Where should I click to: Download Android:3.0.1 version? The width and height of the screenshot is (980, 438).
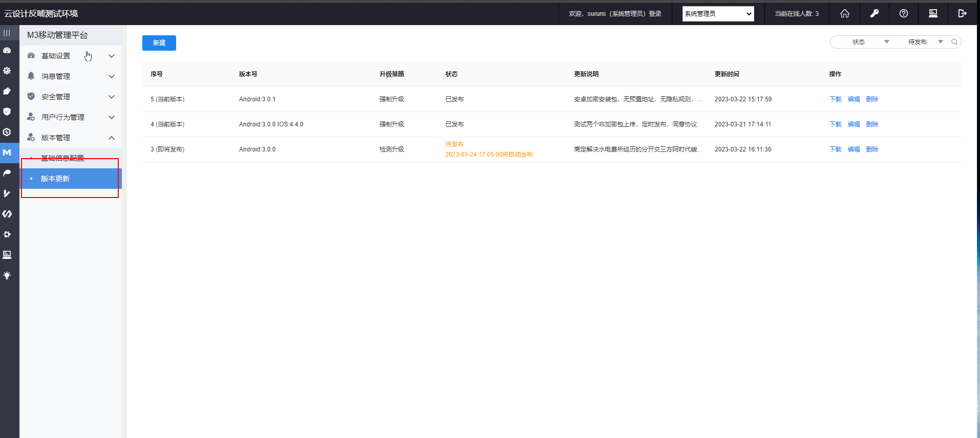pyautogui.click(x=835, y=99)
